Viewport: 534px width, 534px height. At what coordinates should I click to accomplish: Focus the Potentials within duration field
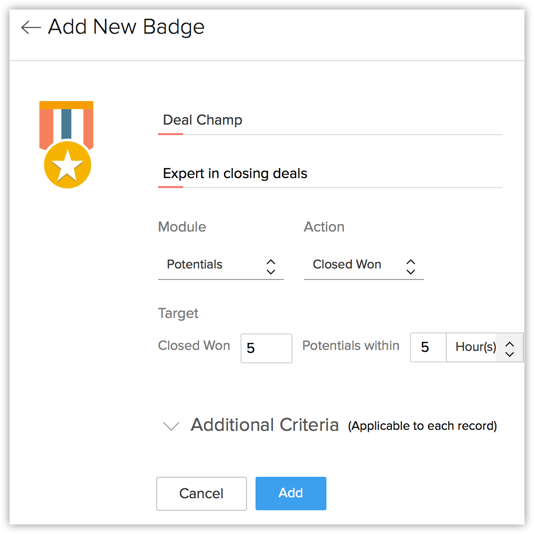click(x=428, y=347)
